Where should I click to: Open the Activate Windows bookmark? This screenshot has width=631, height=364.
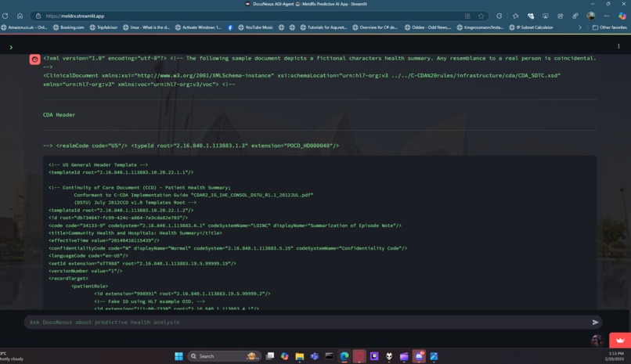(x=198, y=27)
